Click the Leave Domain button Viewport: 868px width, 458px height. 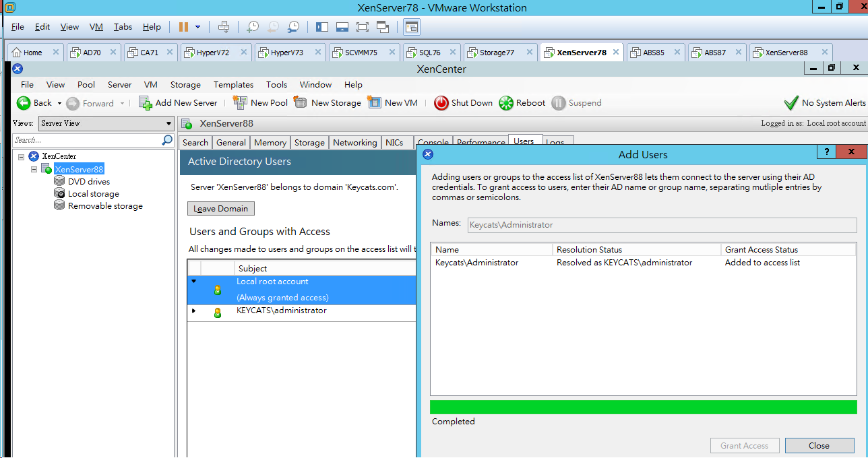coord(221,209)
